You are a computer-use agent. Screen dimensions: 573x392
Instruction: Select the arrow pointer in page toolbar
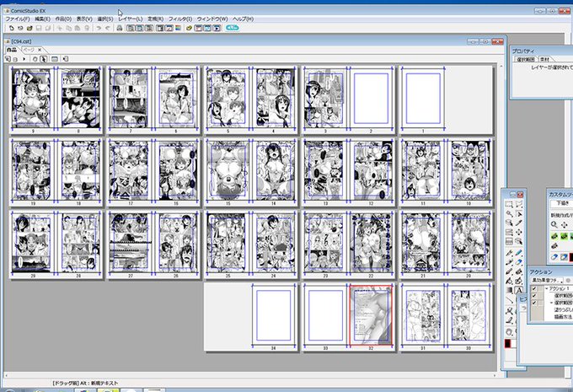(x=44, y=59)
